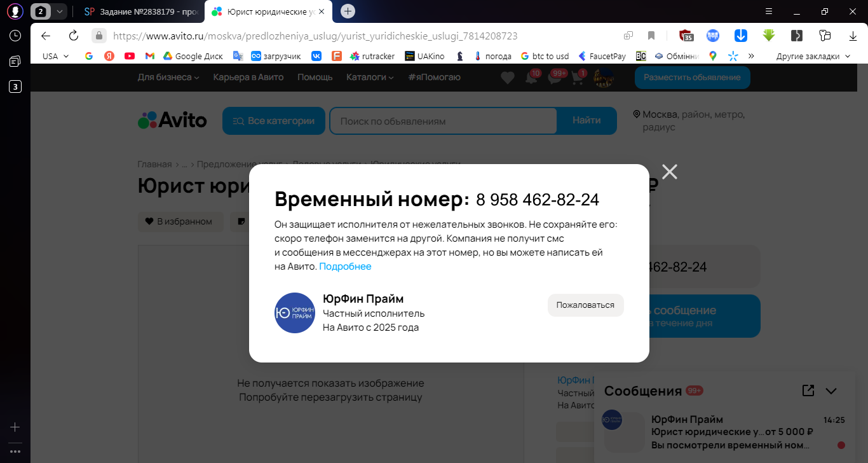Viewport: 868px width, 463px height.
Task: Open the green arrow extension icon
Action: point(769,36)
